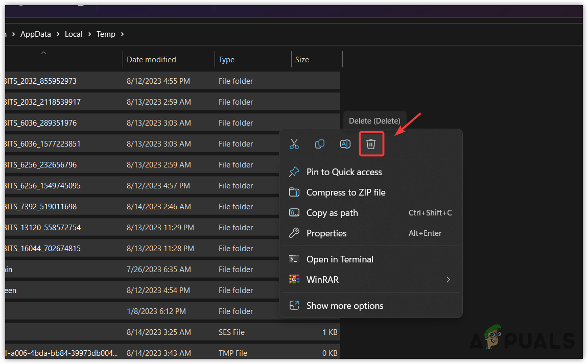Toggle name sort order arrow
Image resolution: width=588 pixels, height=364 pixels.
click(x=43, y=53)
